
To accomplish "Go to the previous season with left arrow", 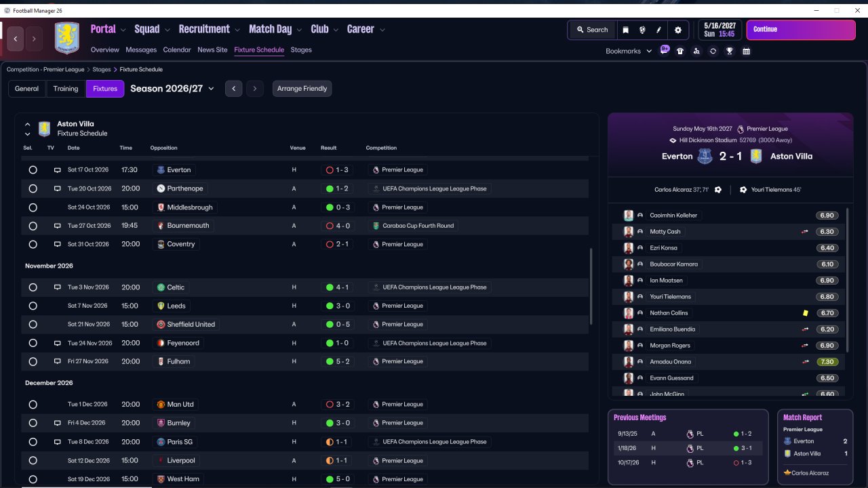I will pyautogui.click(x=233, y=89).
